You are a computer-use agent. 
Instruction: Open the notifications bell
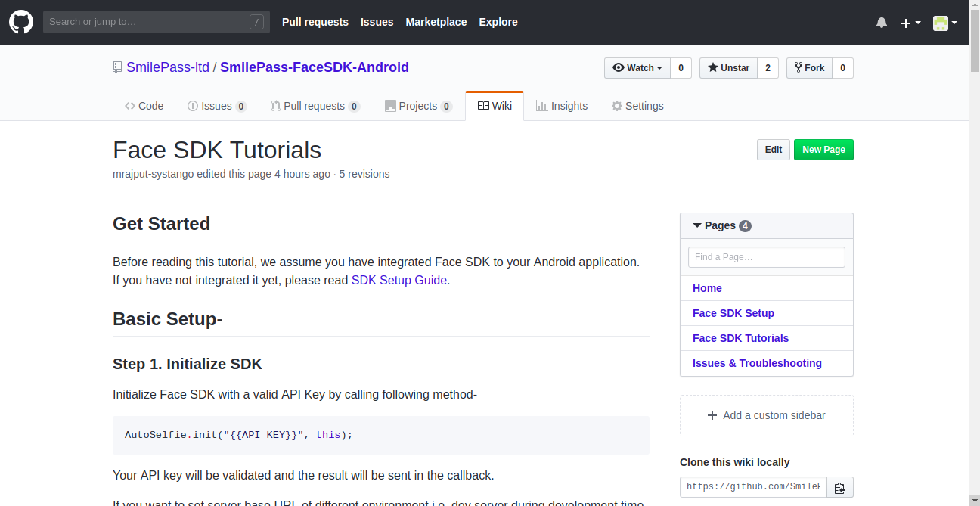tap(882, 23)
